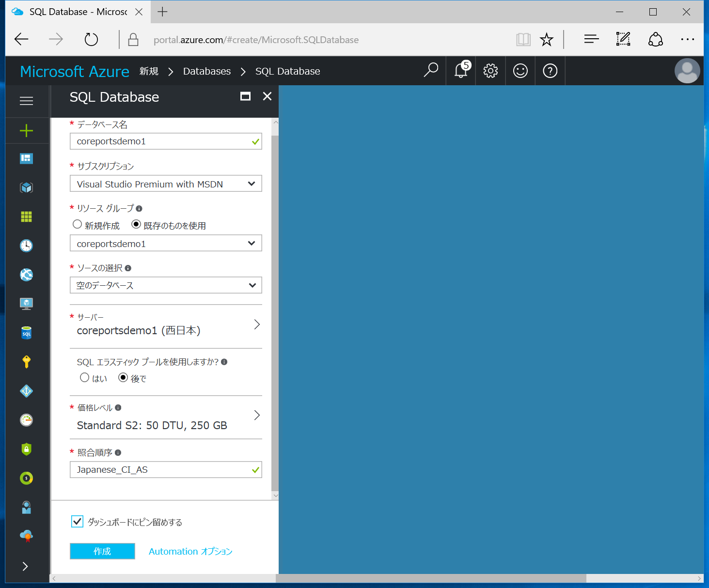
Task: Open the ソースの選択 dropdown
Action: [166, 285]
